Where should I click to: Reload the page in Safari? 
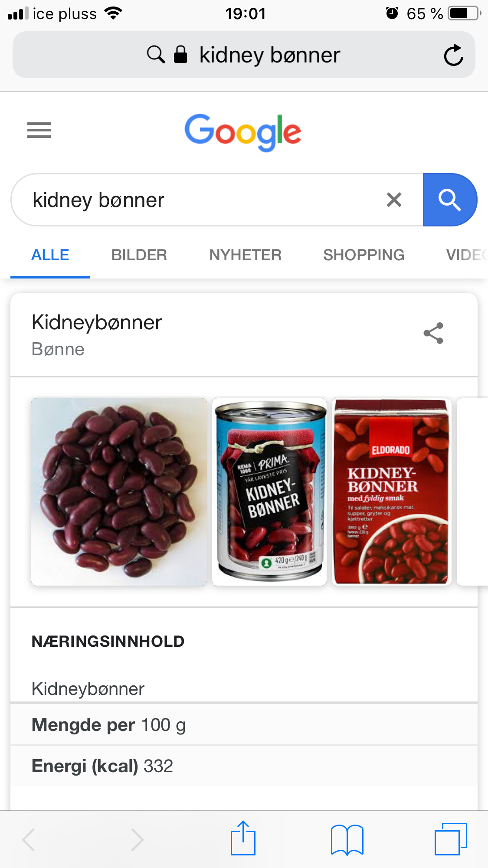coord(454,55)
